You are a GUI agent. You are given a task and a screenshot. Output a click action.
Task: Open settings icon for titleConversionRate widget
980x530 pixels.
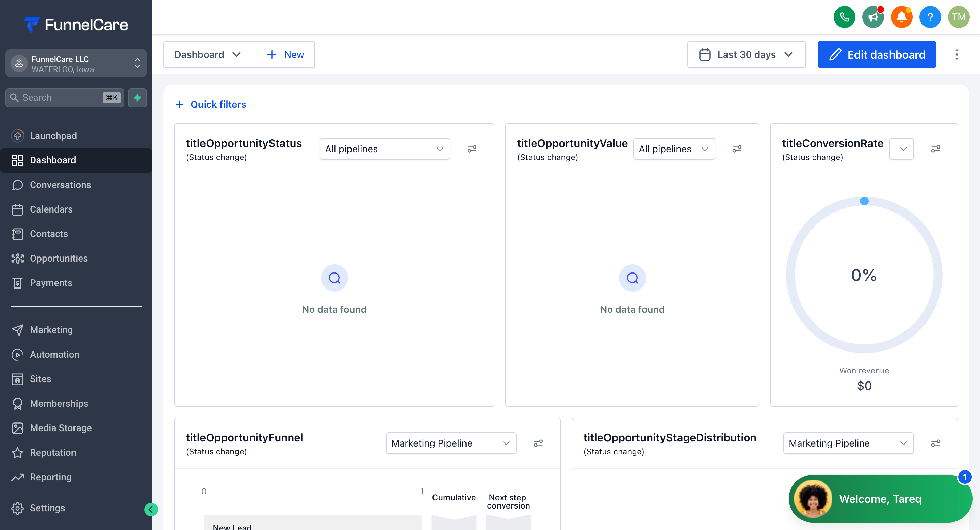(935, 149)
